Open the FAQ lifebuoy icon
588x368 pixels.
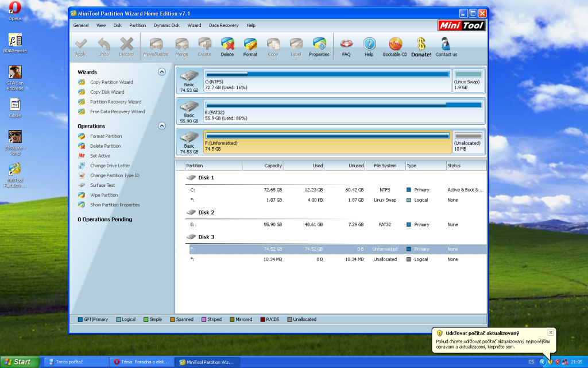coord(346,44)
